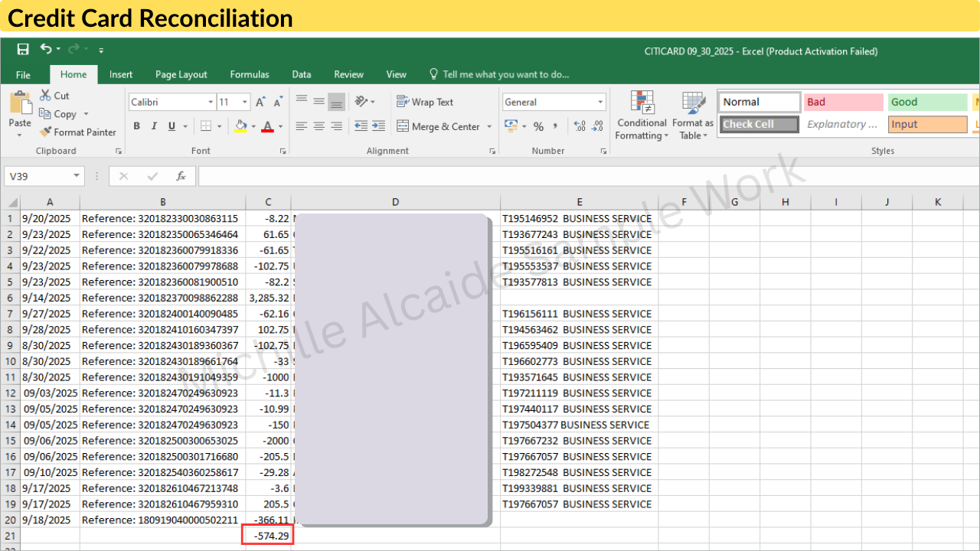980x551 pixels.
Task: Open the Merge & Center options arrow
Action: pos(489,126)
